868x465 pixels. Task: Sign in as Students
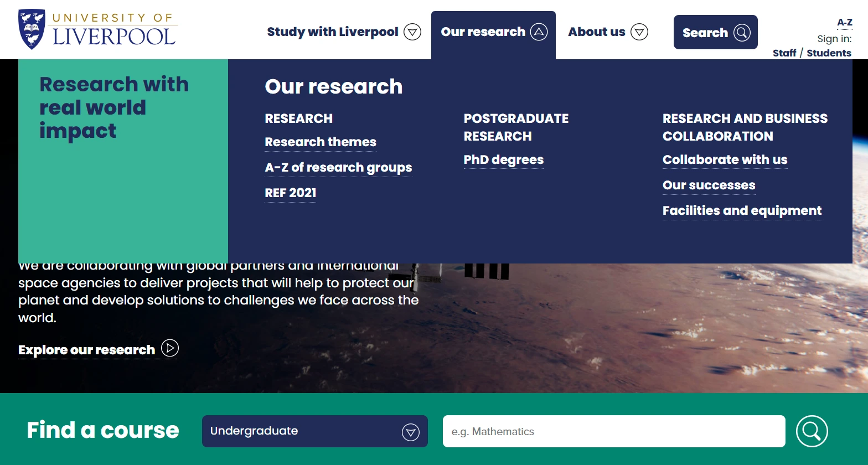829,53
